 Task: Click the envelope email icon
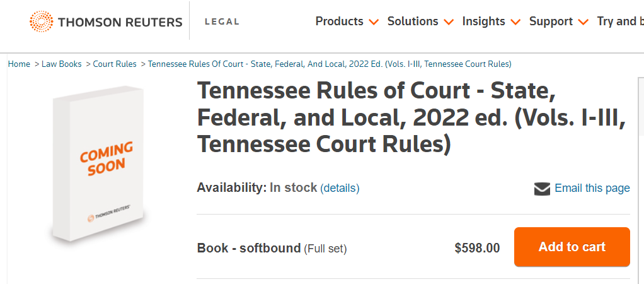(542, 189)
